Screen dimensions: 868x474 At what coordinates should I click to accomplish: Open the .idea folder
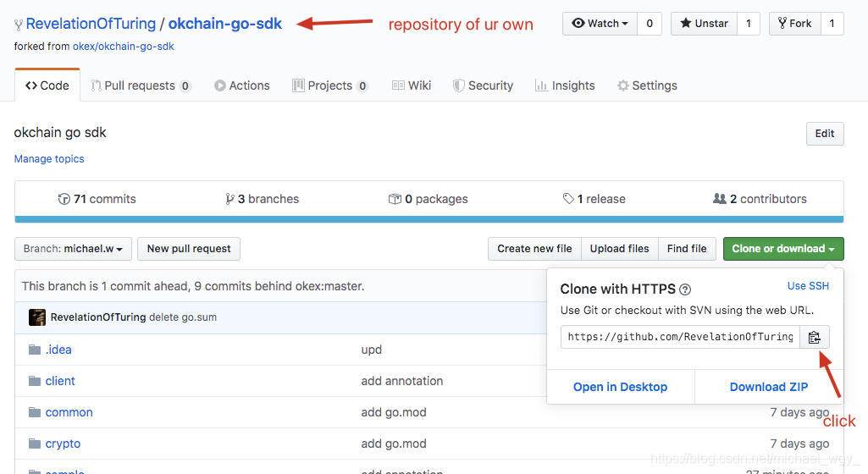[58, 350]
